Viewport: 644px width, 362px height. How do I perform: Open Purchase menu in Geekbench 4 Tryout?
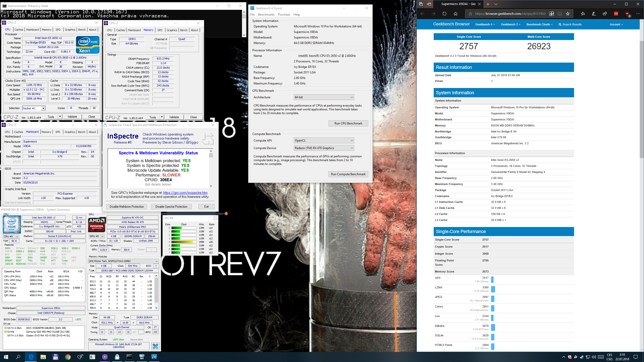[x=284, y=15]
